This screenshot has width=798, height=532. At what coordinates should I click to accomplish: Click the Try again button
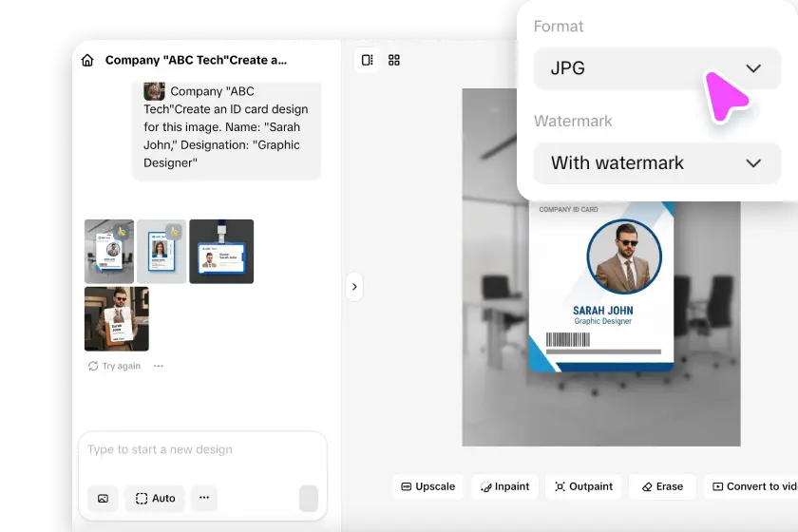[114, 366]
